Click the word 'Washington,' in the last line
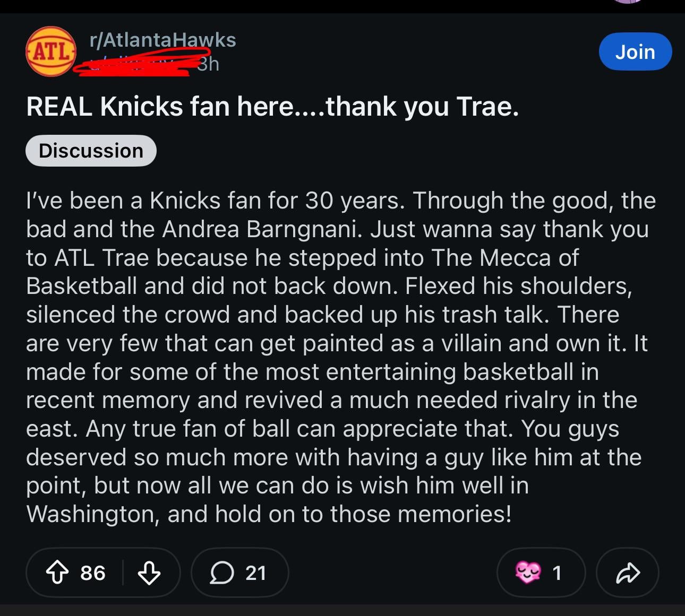Viewport: 685px width, 616px height. [x=93, y=514]
